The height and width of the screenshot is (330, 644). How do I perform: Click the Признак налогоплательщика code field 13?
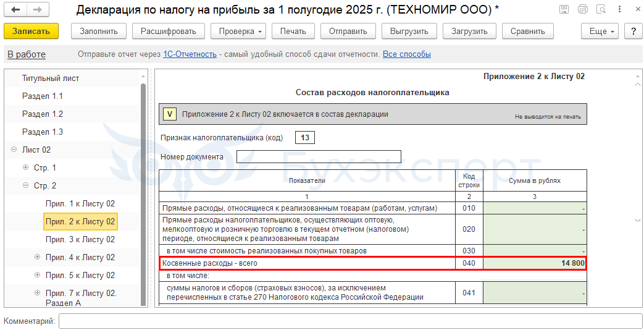pyautogui.click(x=305, y=138)
